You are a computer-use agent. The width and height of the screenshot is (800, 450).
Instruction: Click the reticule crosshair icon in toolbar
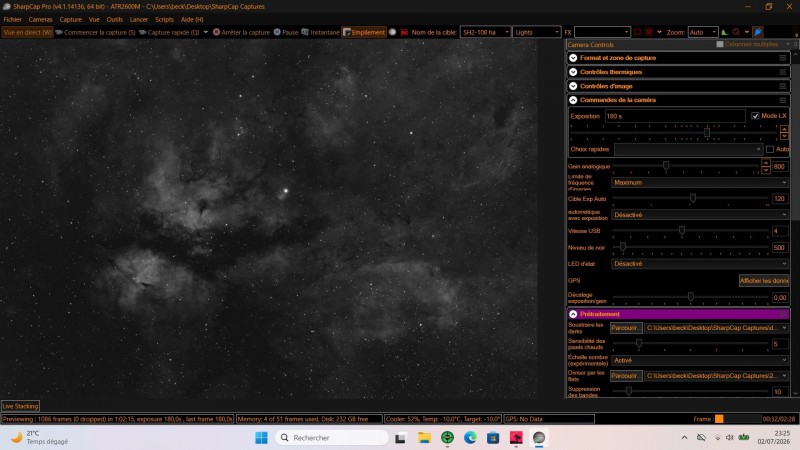(x=648, y=32)
